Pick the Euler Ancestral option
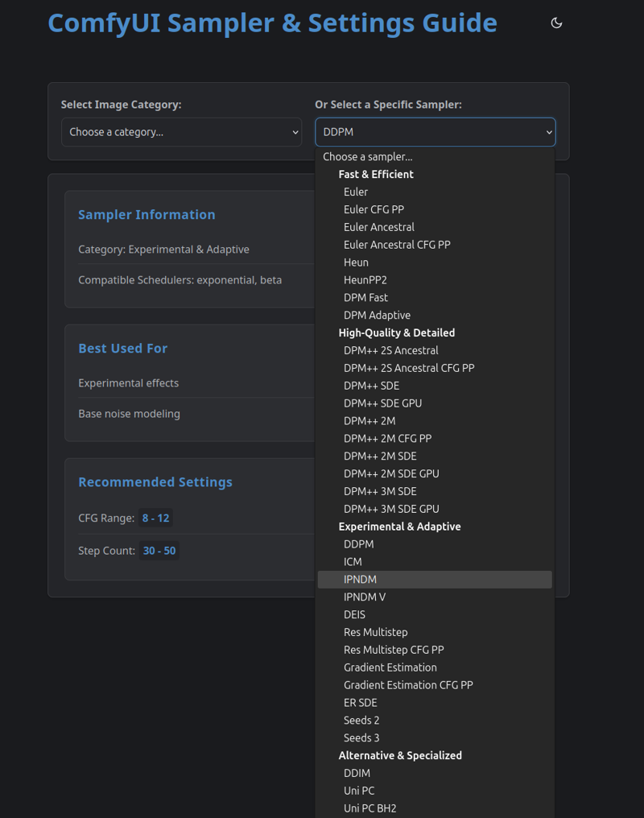 (435, 227)
